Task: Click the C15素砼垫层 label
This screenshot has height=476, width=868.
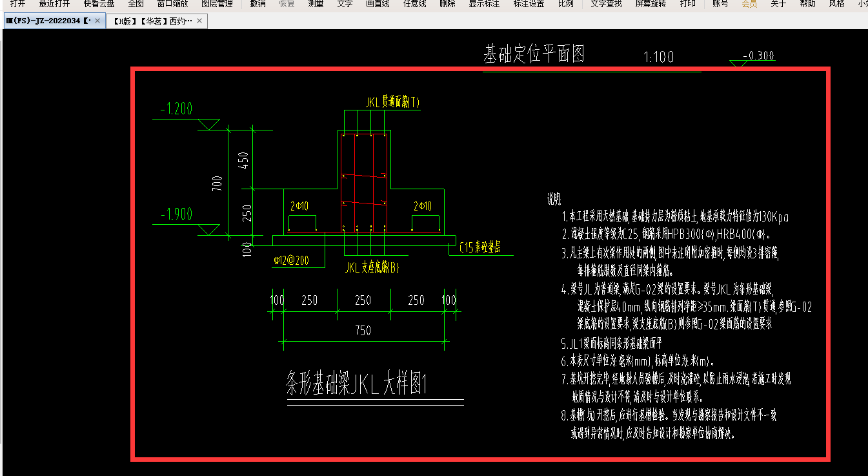Action: pos(481,247)
